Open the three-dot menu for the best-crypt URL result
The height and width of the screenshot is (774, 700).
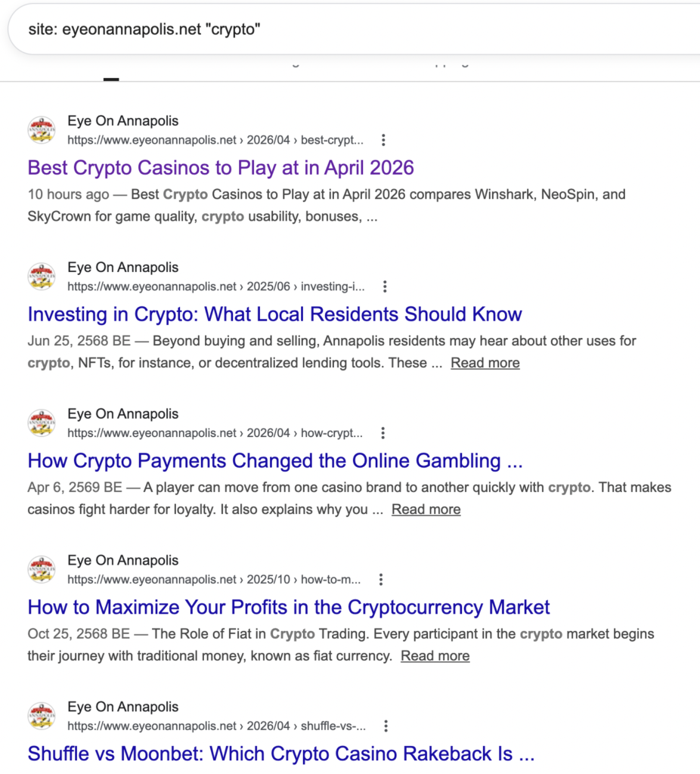pos(384,140)
